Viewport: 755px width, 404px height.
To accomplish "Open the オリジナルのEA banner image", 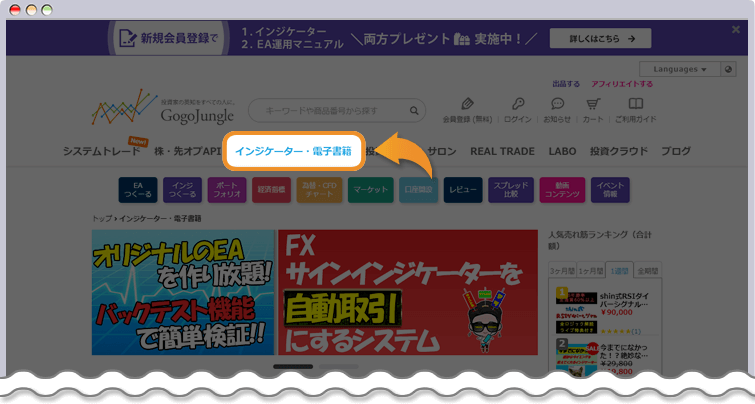I will pos(183,292).
